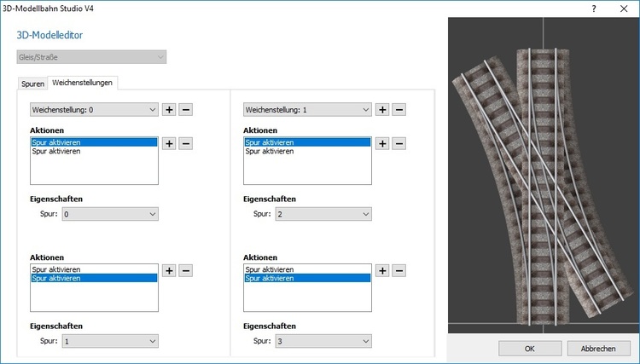The image size is (640, 364).
Task: Select unhighlighted first 'Spur aktivieren' in bottom-right Aktionen list
Action: (307, 269)
